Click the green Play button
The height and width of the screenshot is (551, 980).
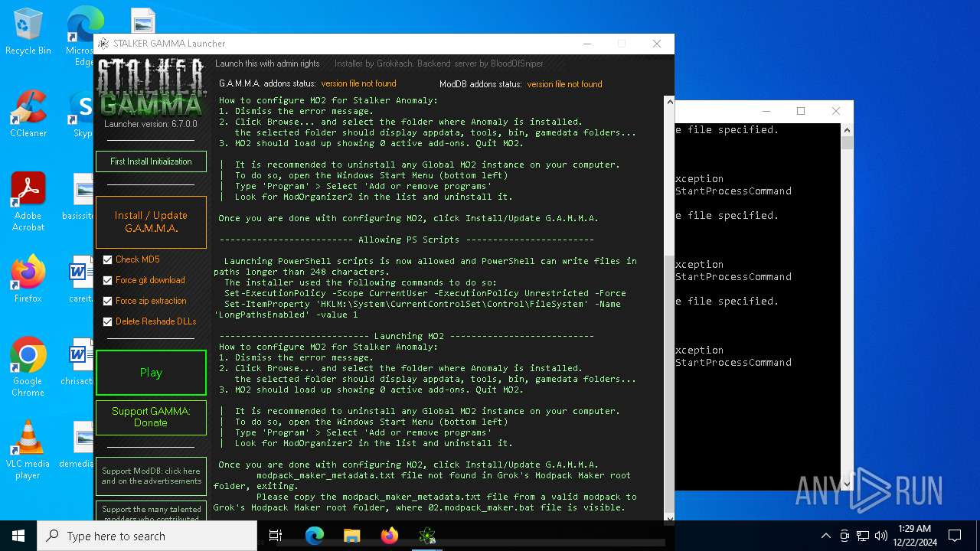pyautogui.click(x=151, y=373)
